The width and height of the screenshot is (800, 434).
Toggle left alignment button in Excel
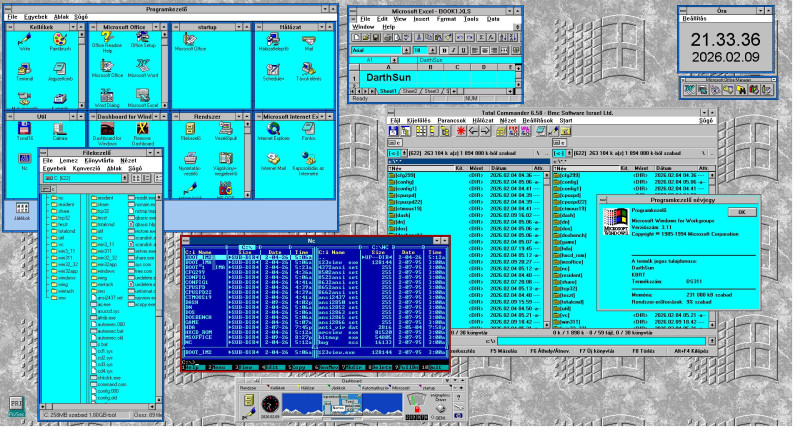click(475, 50)
